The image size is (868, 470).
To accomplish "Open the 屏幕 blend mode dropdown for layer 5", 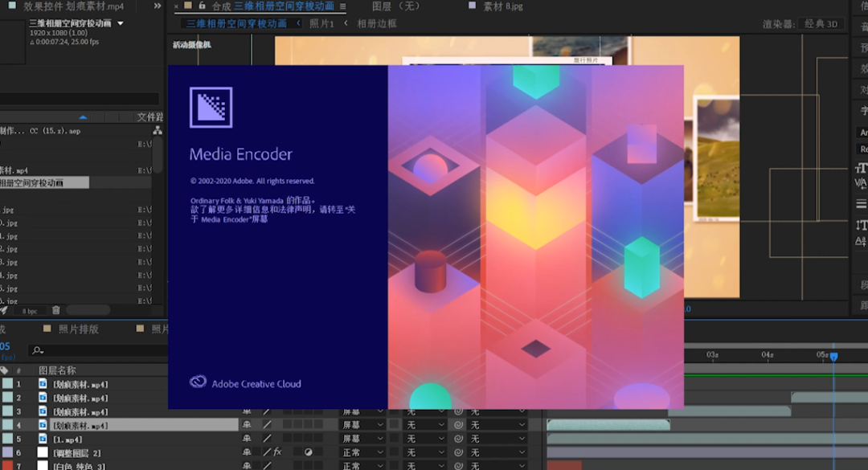I will (x=362, y=439).
